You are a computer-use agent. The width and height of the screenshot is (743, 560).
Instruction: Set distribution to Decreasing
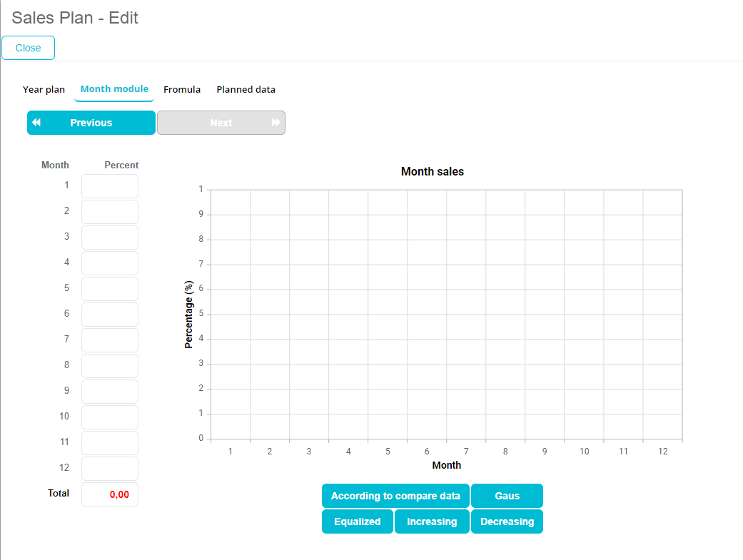pyautogui.click(x=507, y=521)
